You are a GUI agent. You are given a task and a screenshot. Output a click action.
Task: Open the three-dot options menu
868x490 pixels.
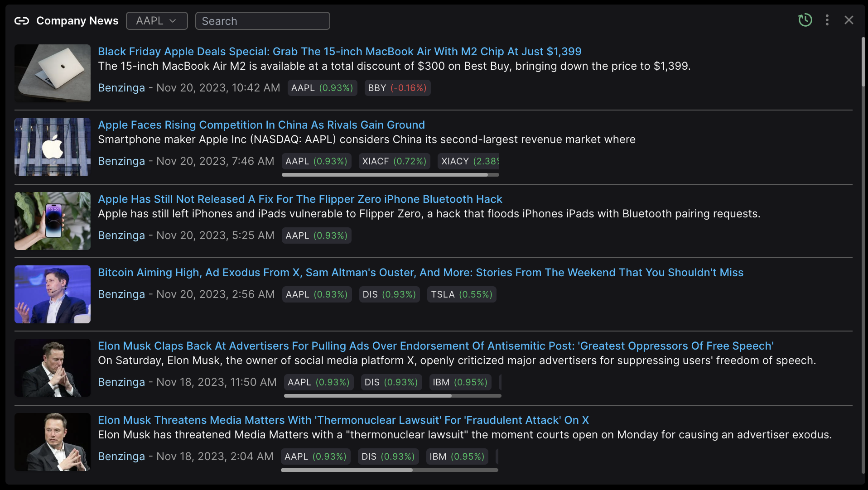(x=827, y=20)
